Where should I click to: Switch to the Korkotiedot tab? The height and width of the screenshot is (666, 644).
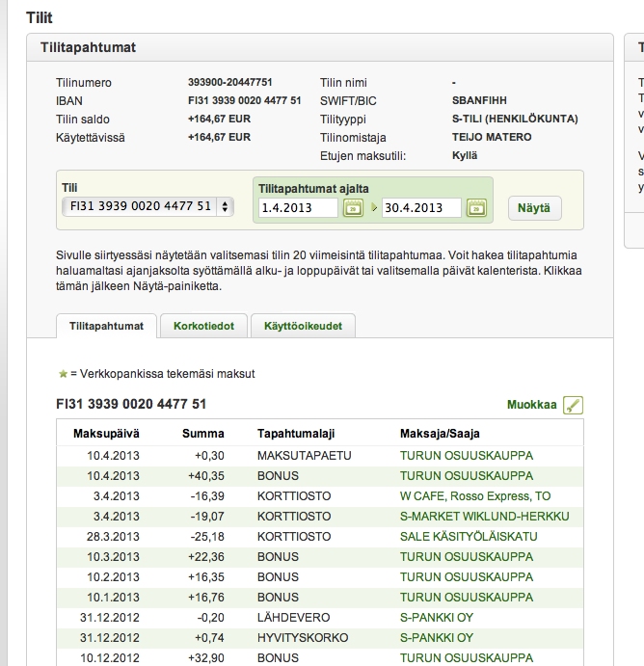tap(203, 326)
